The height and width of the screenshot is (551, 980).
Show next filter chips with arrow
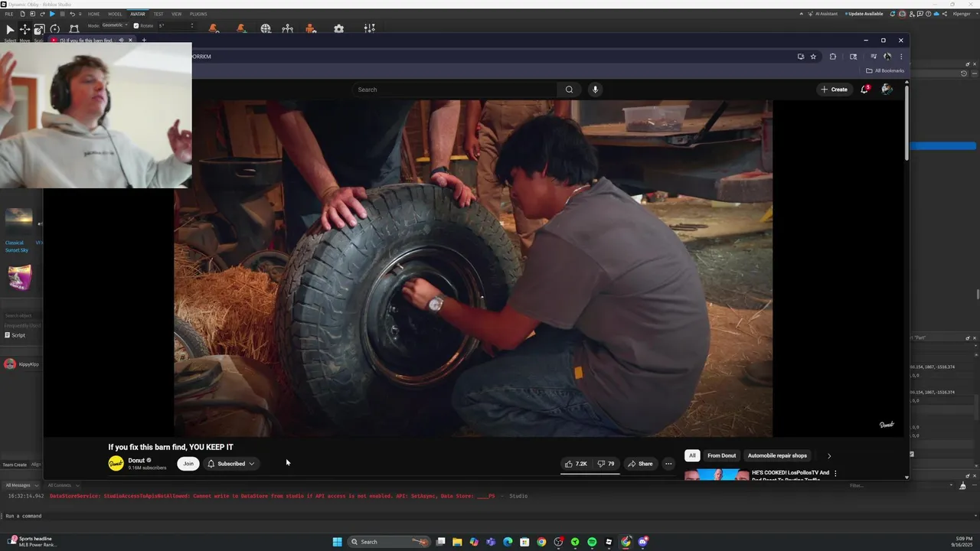828,455
